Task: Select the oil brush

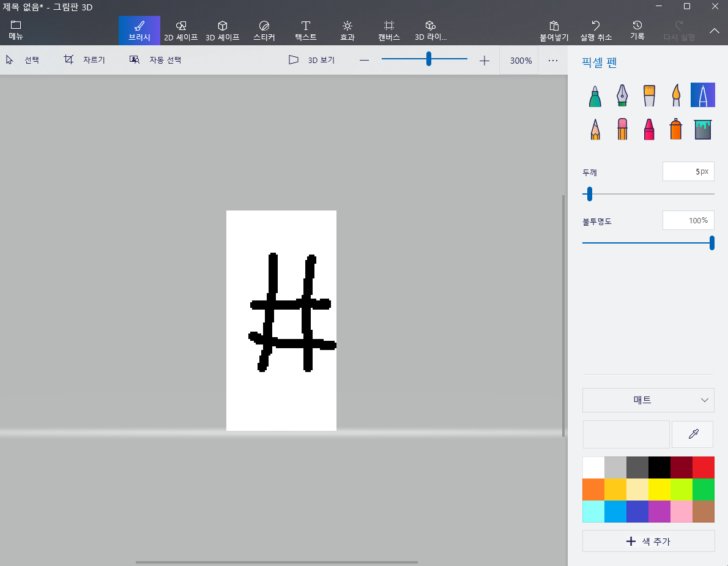Action: point(649,95)
